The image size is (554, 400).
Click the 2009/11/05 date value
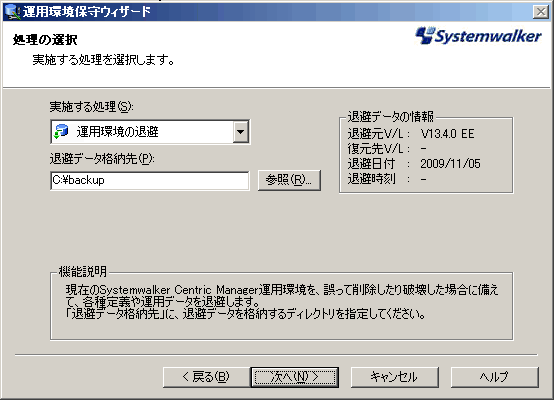click(x=450, y=164)
